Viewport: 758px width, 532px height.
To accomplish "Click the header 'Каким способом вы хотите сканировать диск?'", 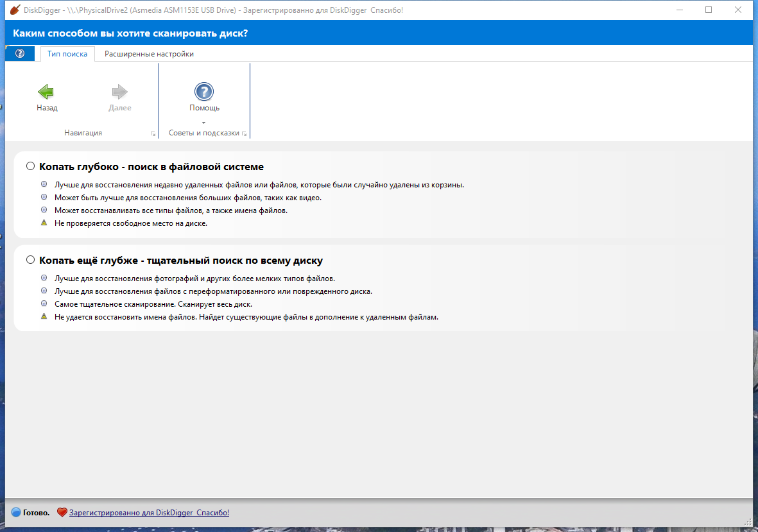I will 130,33.
